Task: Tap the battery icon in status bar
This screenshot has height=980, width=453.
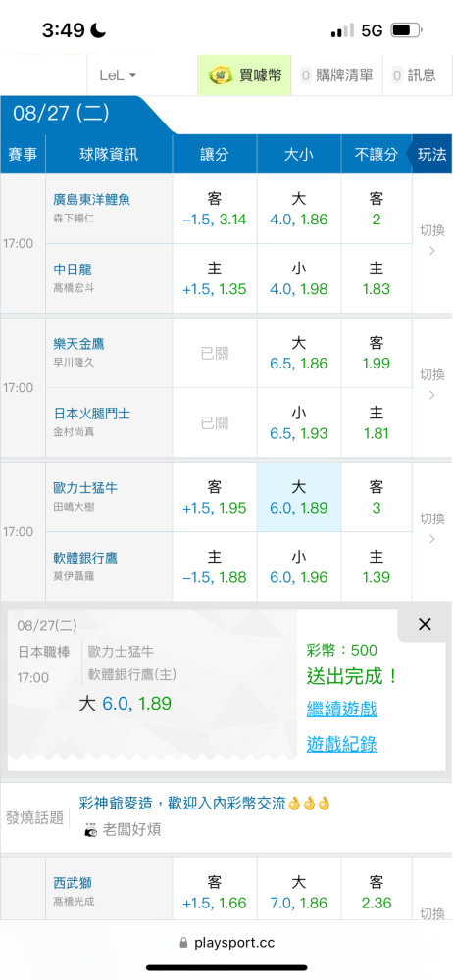Action: pyautogui.click(x=406, y=29)
